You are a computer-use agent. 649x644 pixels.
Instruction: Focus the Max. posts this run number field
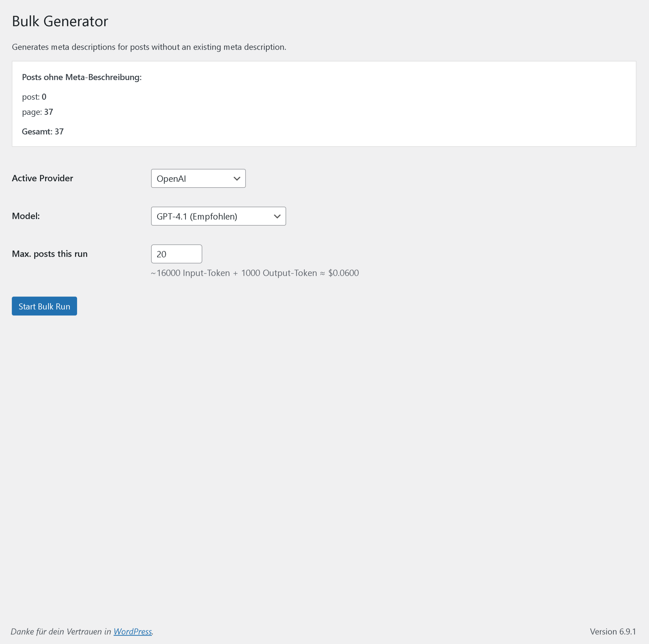click(x=176, y=254)
